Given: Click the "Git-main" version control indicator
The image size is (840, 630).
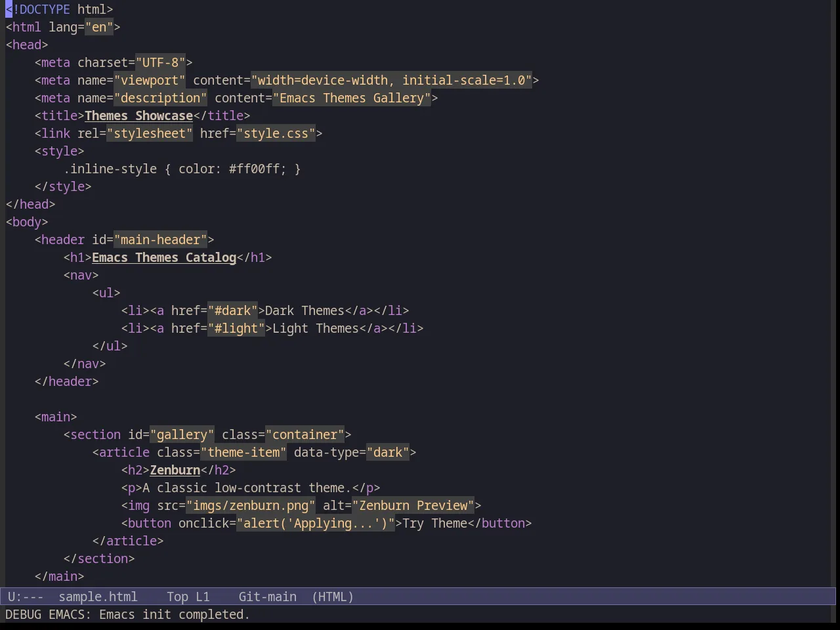Looking at the screenshot, I should click(x=267, y=597).
